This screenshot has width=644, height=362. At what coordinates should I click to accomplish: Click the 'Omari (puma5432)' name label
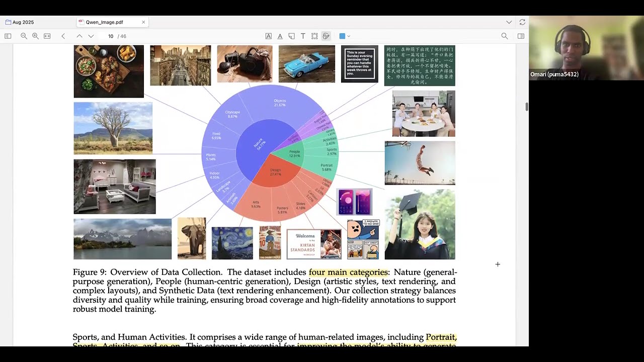tap(554, 74)
